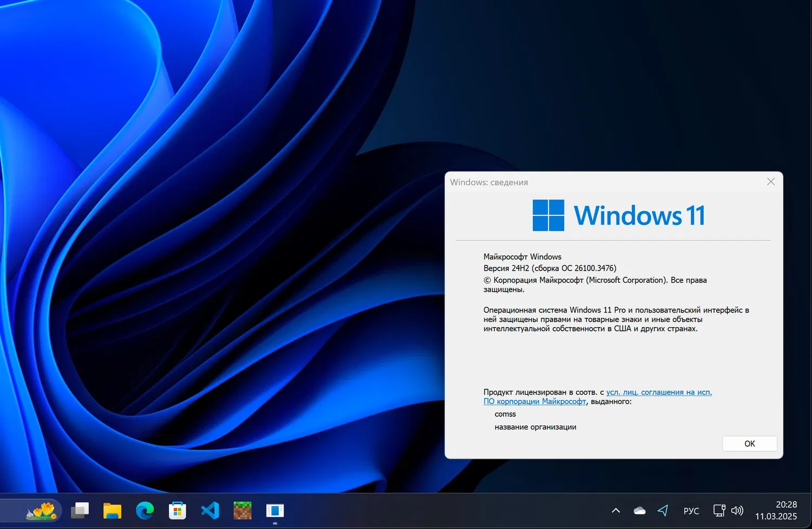Click the 'название организации' text
This screenshot has width=812, height=529.
[535, 427]
